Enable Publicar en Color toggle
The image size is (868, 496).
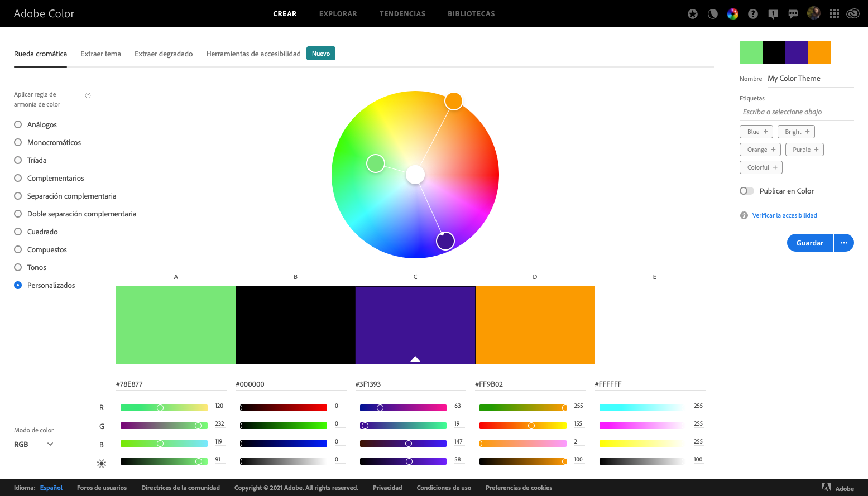[x=746, y=191]
